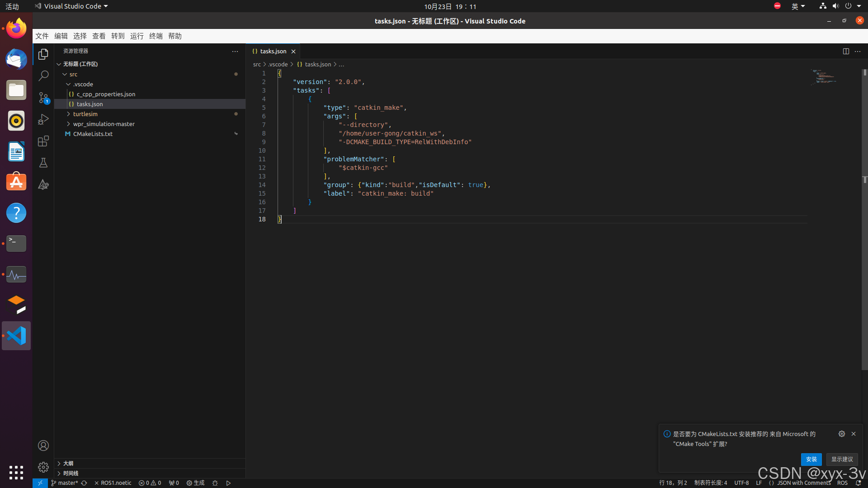Open the Visual Studio Code app menu dropdown
Image resolution: width=868 pixels, height=488 pixels.
71,6
